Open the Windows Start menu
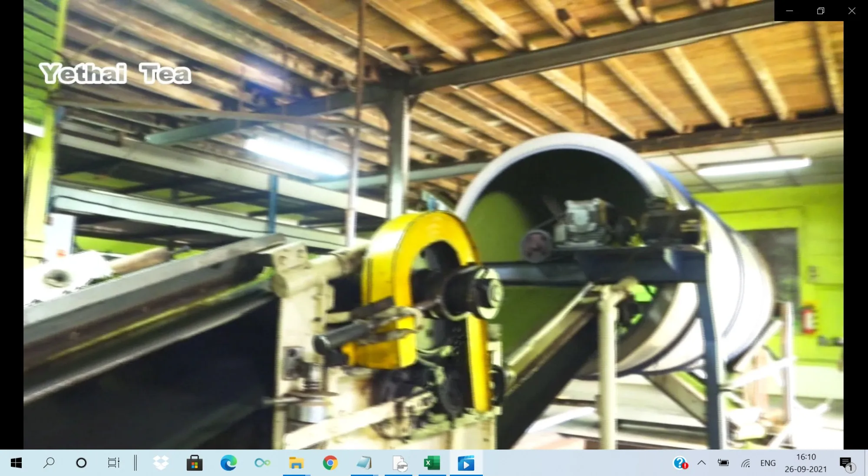868x476 pixels. click(16, 463)
